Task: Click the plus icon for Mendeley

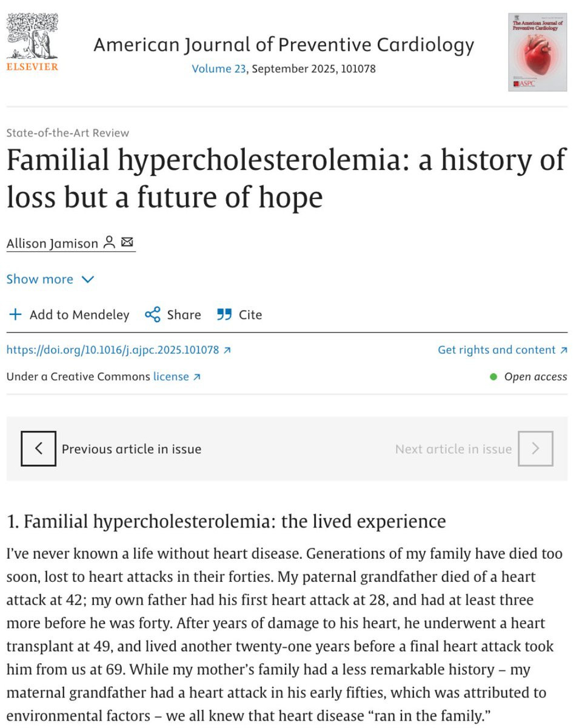Action: pos(16,314)
